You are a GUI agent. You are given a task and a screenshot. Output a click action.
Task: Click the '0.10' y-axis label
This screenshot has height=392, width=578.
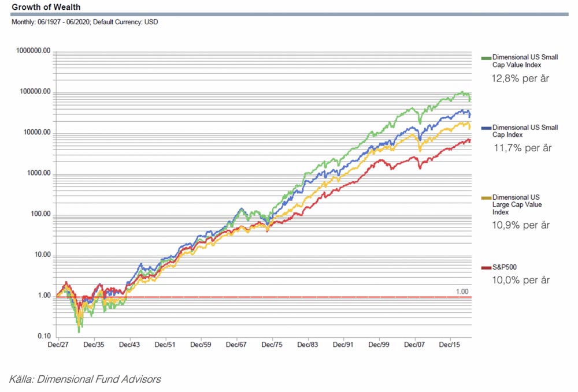pyautogui.click(x=45, y=336)
